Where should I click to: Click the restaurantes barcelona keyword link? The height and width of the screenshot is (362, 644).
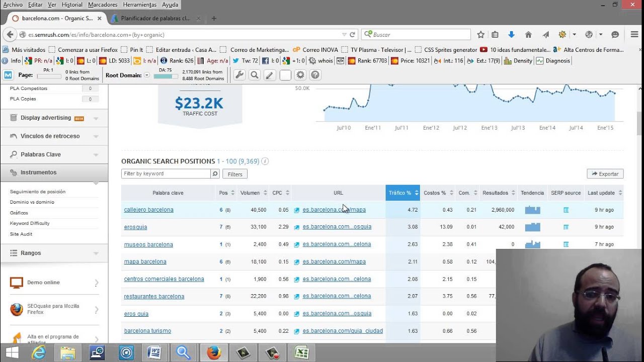point(154,297)
